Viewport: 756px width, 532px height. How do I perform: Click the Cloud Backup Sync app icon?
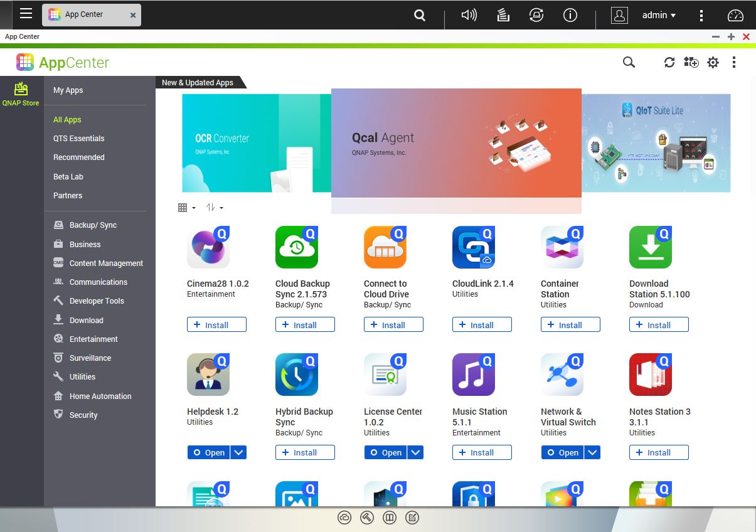click(x=297, y=247)
